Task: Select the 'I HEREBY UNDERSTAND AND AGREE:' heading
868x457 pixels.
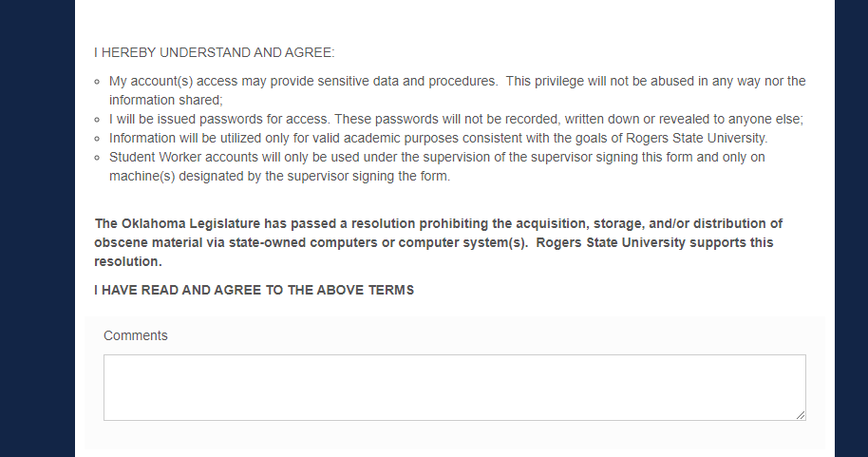Action: coord(215,52)
